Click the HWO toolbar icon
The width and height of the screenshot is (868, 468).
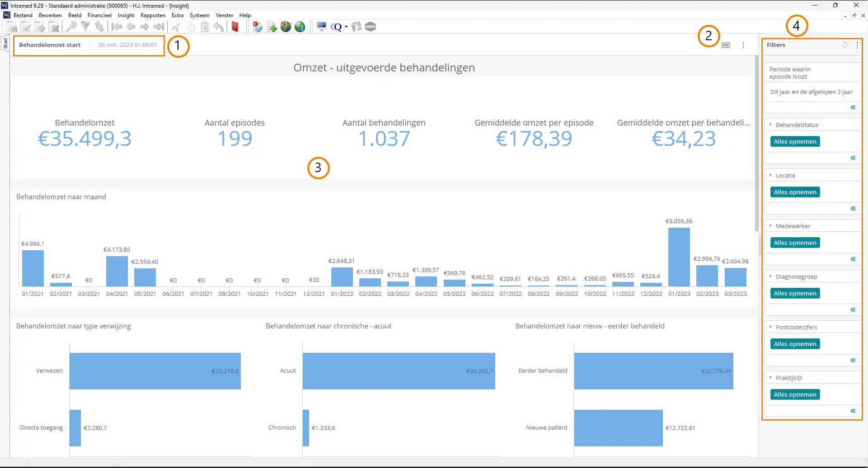tap(371, 27)
